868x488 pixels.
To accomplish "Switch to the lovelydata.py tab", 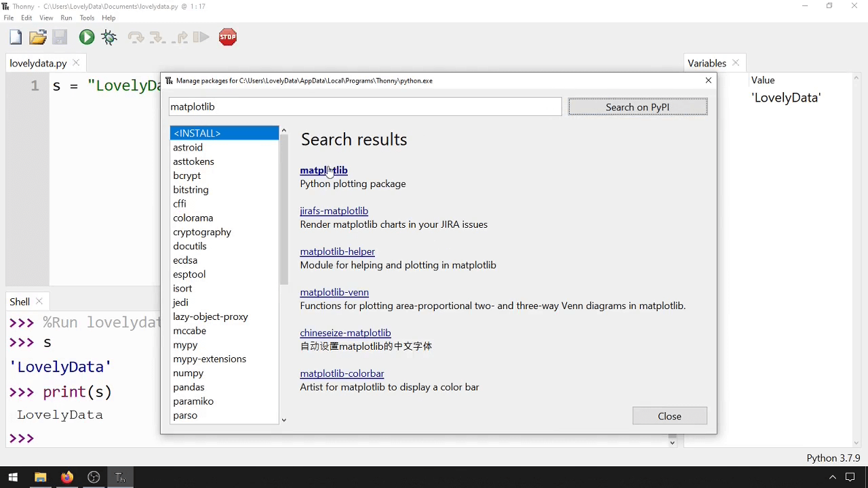I will (38, 63).
